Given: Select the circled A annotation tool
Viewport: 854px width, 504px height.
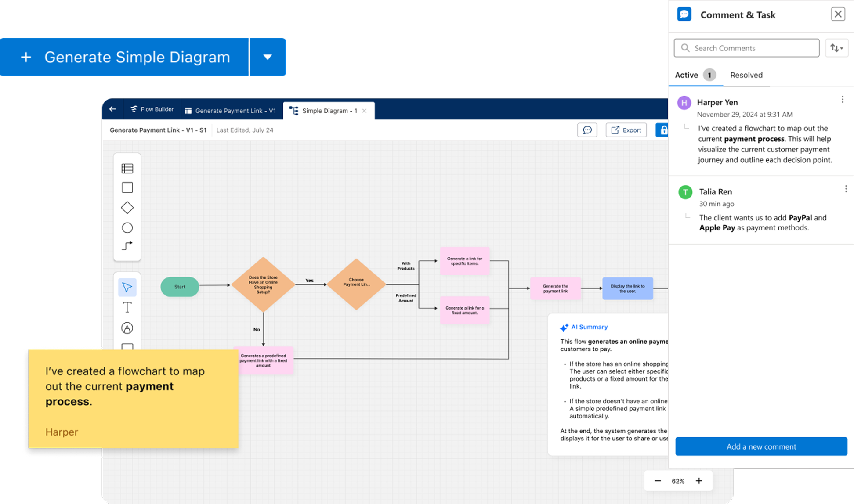Looking at the screenshot, I should tap(127, 328).
